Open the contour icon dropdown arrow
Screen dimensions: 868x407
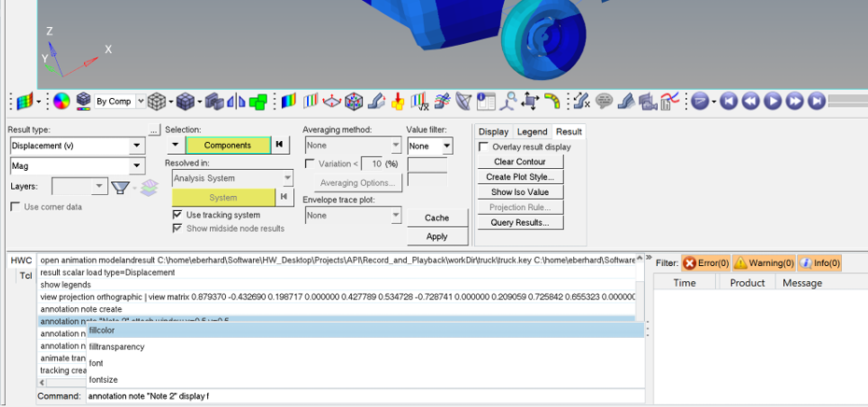pos(38,102)
